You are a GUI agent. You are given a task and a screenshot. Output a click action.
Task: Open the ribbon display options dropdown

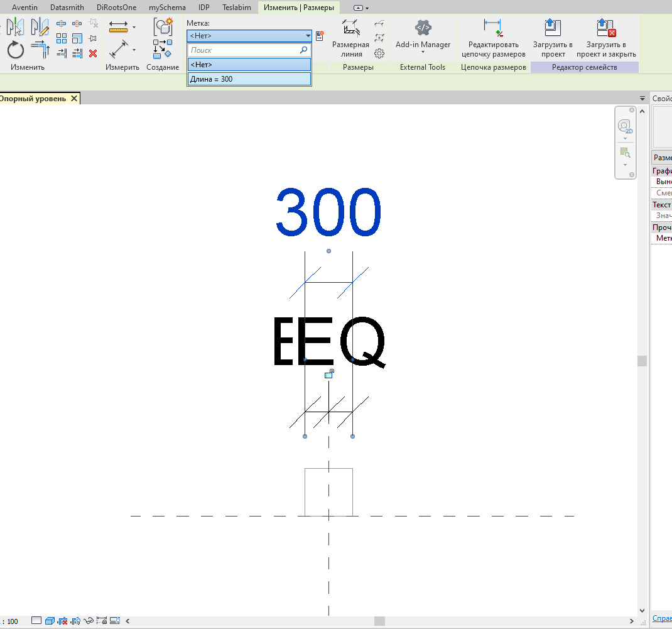(361, 8)
